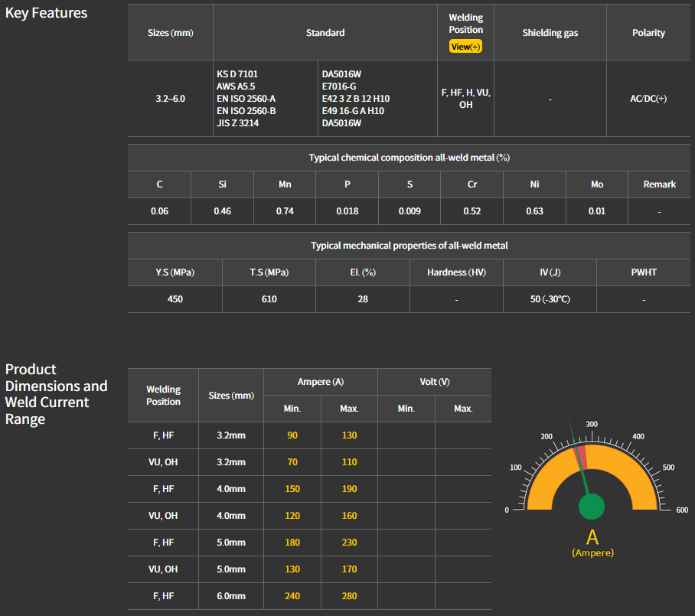Viewport: 695px width, 616px height.
Task: Click the yellow View(+) button
Action: (x=465, y=47)
